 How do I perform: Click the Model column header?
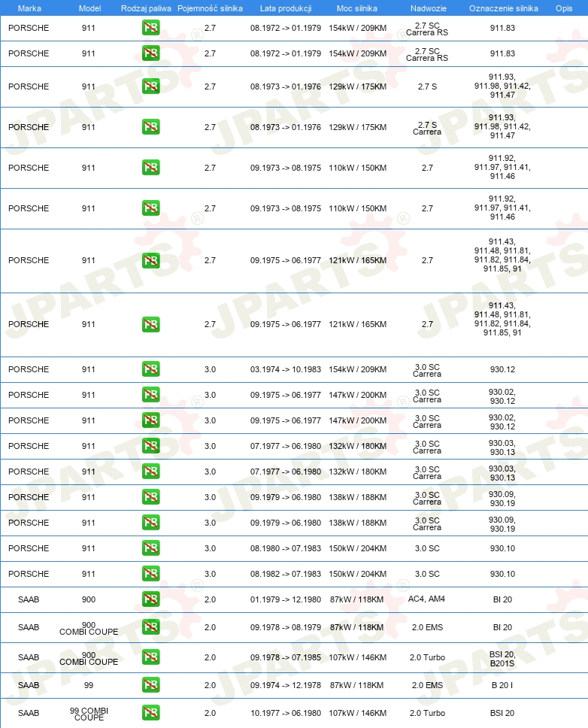(89, 8)
